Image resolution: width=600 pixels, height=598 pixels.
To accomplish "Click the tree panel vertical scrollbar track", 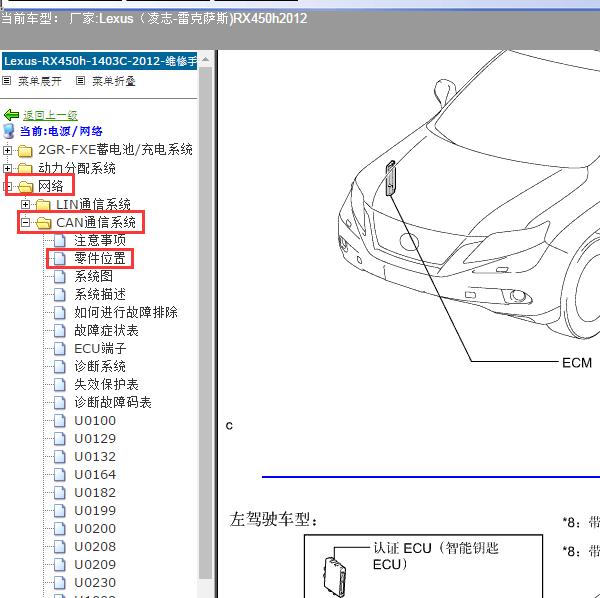I will tap(205, 325).
